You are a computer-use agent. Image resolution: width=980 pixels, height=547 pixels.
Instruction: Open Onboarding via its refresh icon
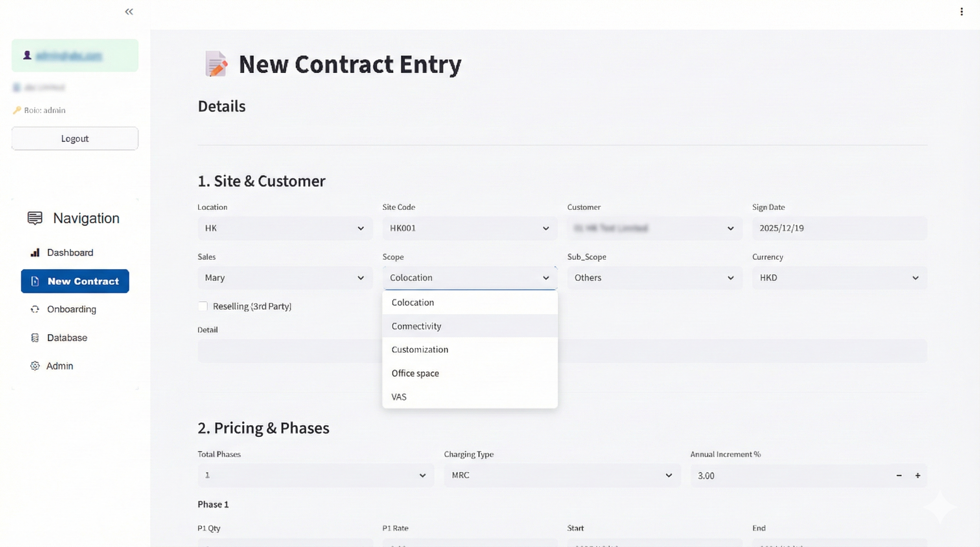point(35,309)
